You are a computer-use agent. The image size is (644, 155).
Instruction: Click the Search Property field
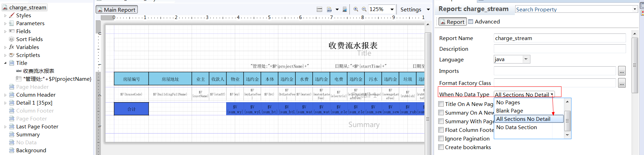pyautogui.click(x=574, y=9)
